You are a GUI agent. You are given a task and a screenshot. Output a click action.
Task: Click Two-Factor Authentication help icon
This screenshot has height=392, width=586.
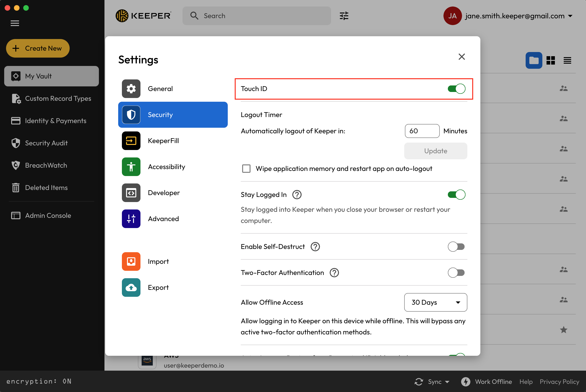coord(334,272)
